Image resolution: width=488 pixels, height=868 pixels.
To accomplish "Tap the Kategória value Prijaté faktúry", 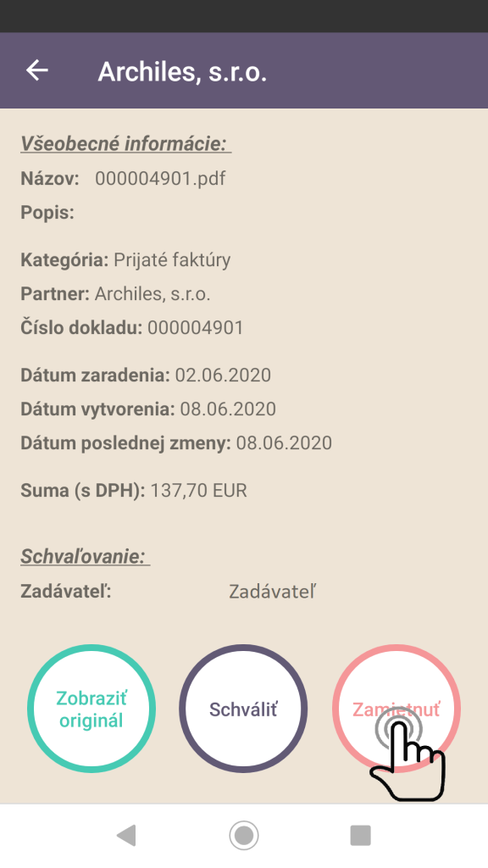I will click(172, 259).
